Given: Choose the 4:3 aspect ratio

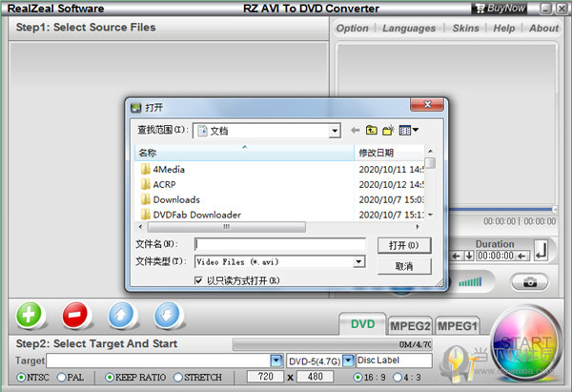Looking at the screenshot, I should click(398, 377).
